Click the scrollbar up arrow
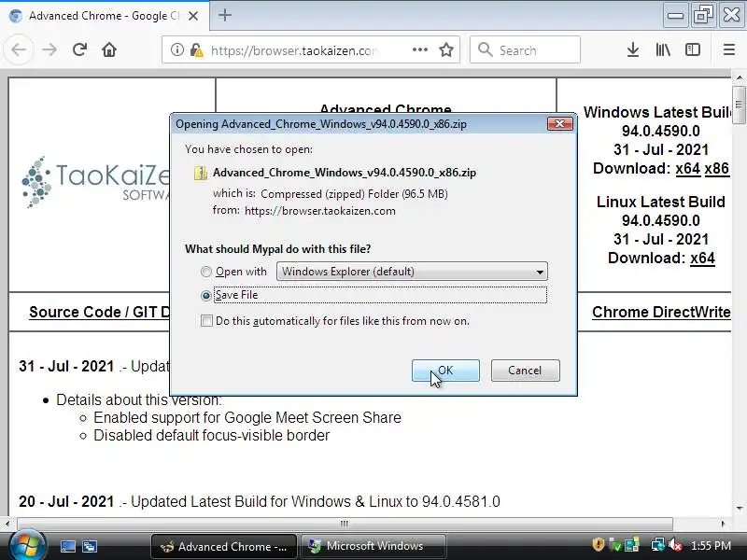The width and height of the screenshot is (747, 560). (739, 77)
